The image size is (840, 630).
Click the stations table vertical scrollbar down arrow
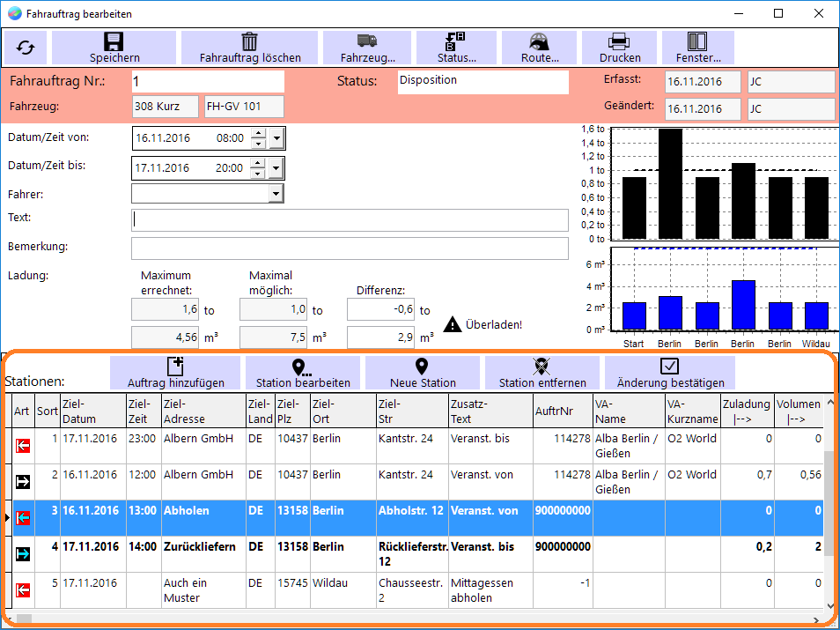point(829,606)
